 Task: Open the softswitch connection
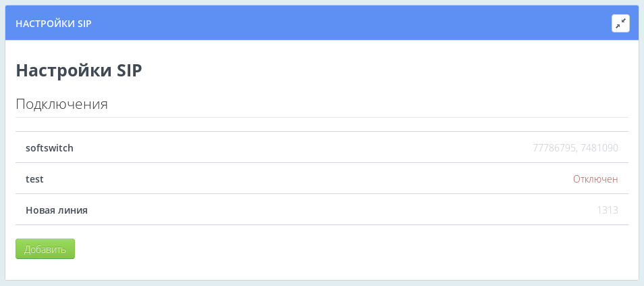tap(49, 147)
